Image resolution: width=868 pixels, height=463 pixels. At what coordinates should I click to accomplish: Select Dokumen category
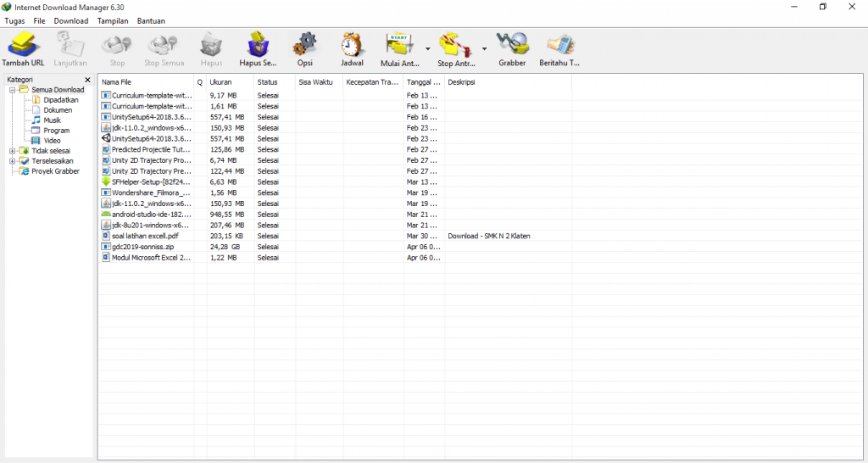[x=58, y=110]
